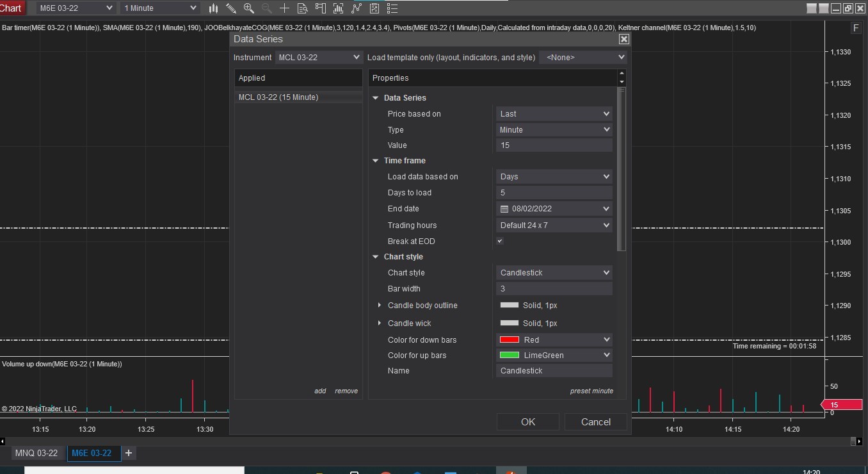
Task: Open the chart Properties list icon
Action: coord(392,8)
